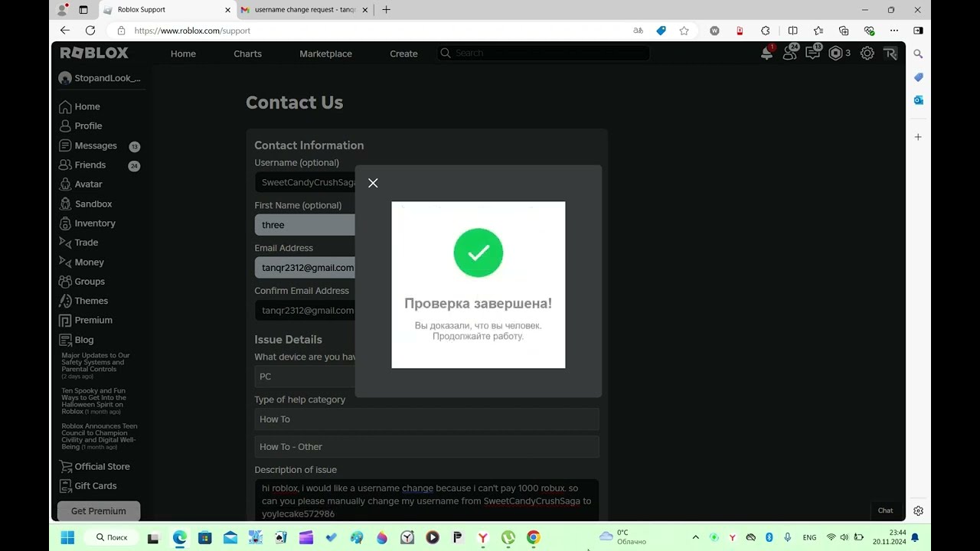Open Create in top navigation
980x551 pixels.
pos(403,54)
